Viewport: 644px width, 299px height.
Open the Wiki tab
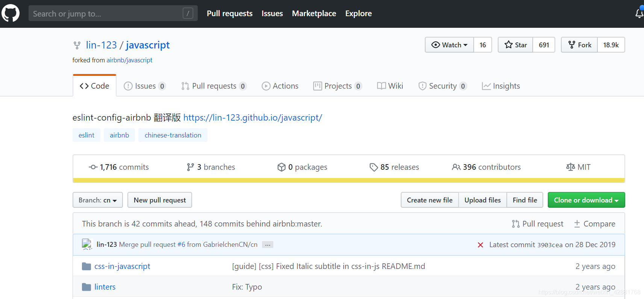390,86
